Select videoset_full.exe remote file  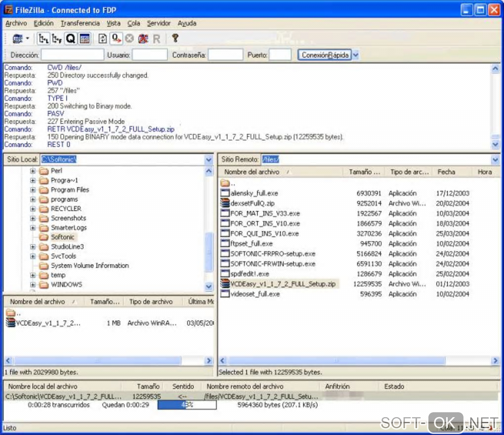click(x=255, y=294)
